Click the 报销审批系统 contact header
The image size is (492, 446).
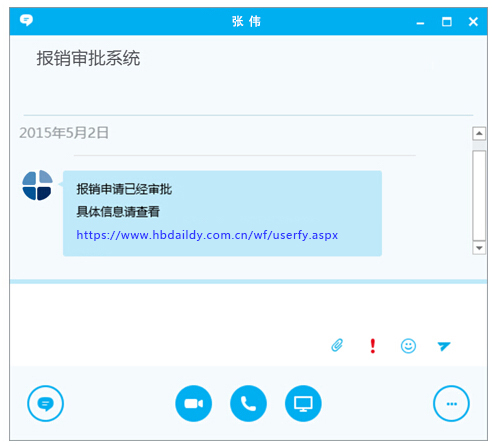coord(88,58)
